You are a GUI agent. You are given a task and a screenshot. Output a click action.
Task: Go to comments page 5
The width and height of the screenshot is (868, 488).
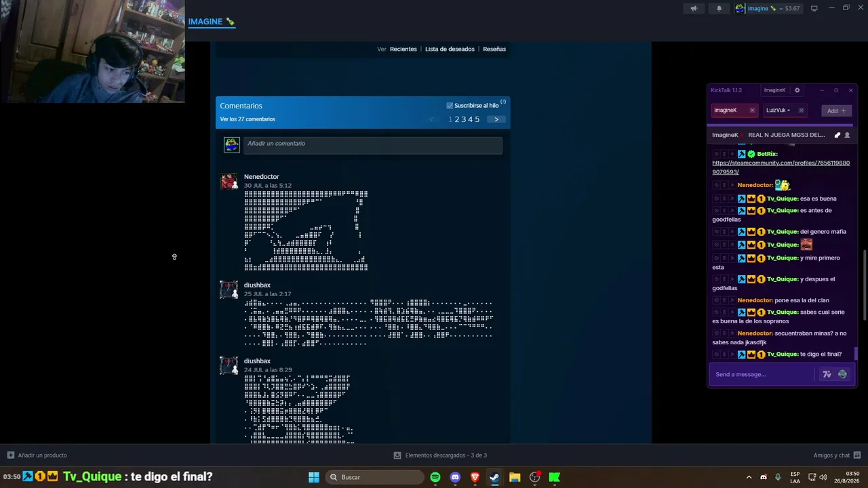[x=477, y=119]
